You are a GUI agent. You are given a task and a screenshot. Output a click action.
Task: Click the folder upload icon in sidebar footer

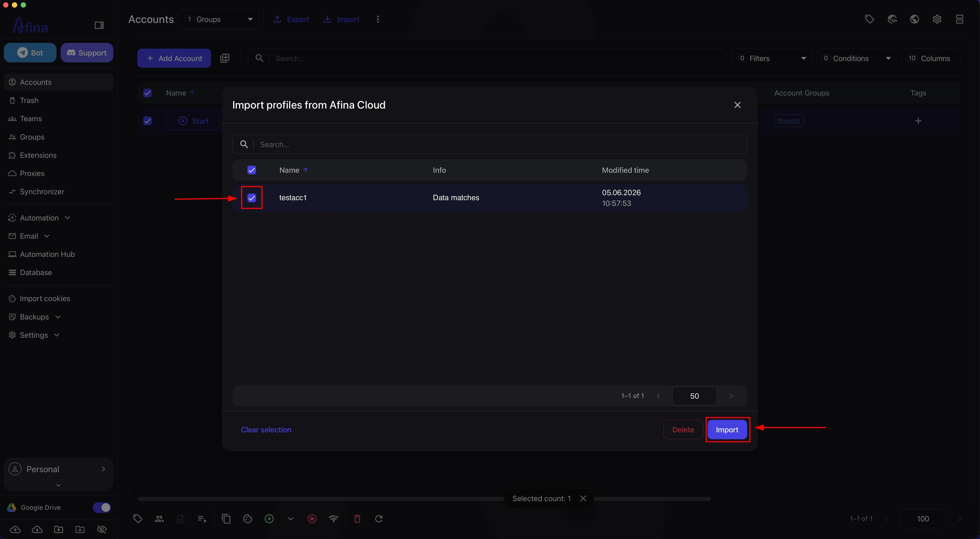(x=59, y=530)
